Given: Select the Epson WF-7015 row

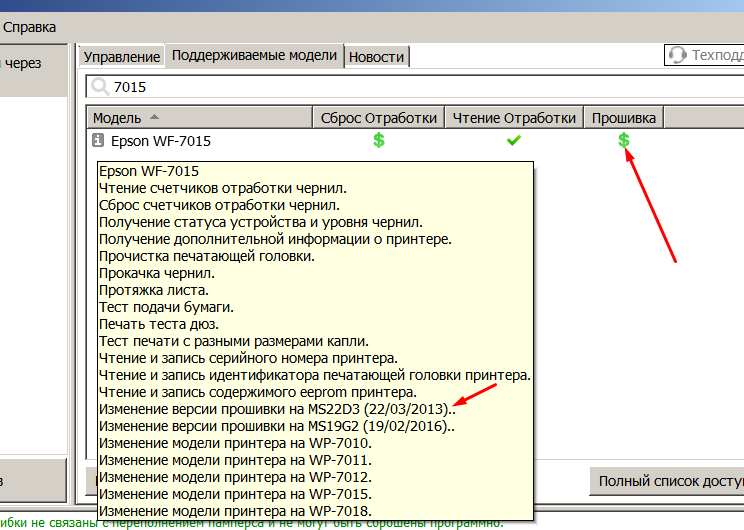Looking at the screenshot, I should pos(415,140).
